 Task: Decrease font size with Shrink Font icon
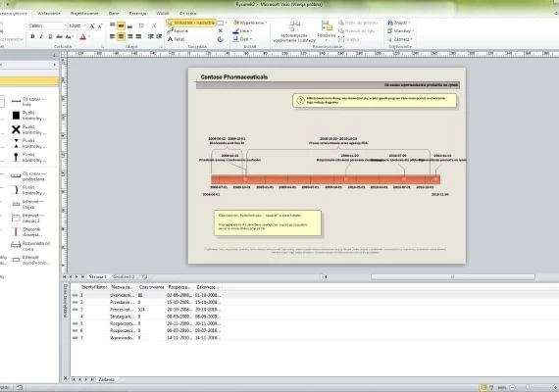pos(100,26)
